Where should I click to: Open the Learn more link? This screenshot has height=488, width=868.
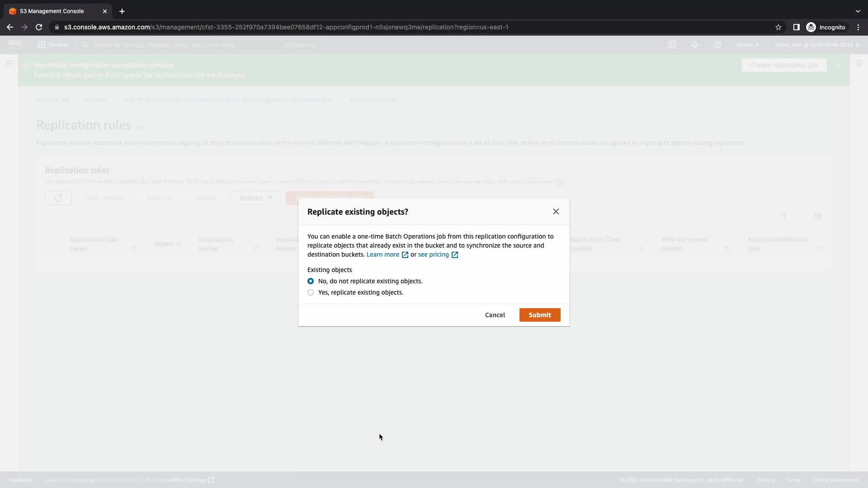(383, 254)
